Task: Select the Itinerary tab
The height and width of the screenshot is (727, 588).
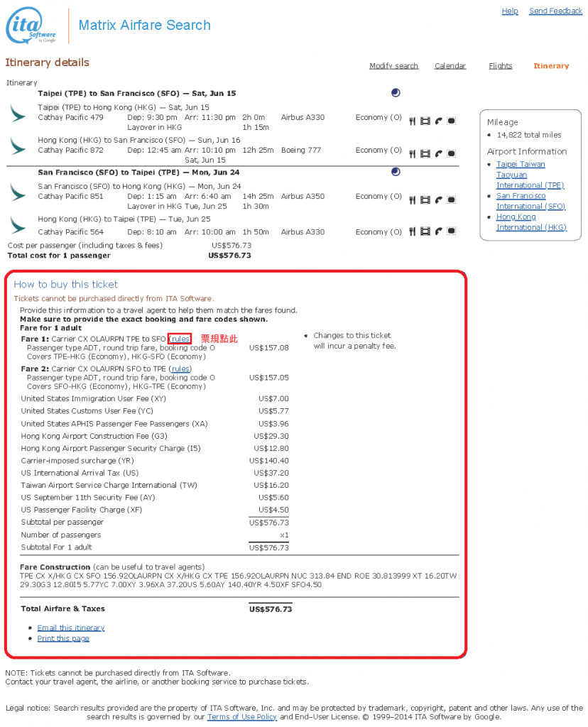Action: 551,66
